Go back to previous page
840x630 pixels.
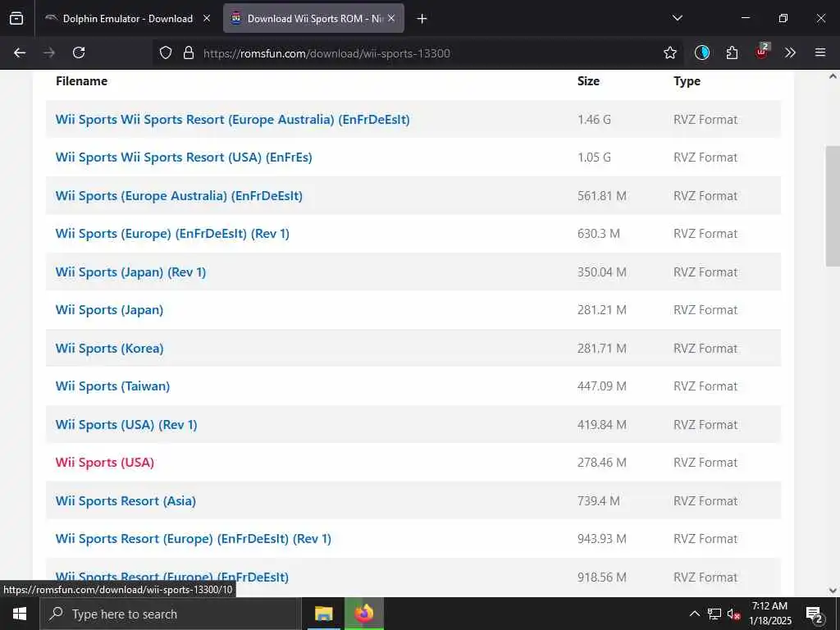pos(20,52)
